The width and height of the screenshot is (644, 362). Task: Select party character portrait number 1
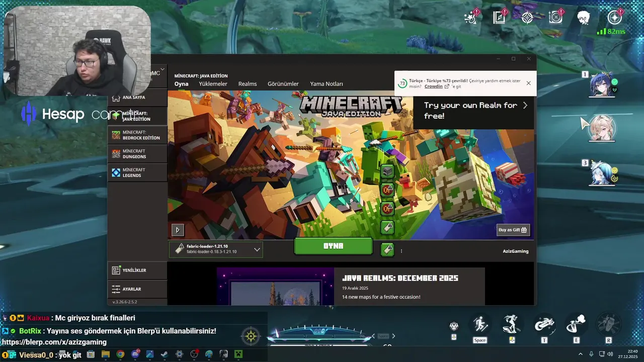point(602,84)
